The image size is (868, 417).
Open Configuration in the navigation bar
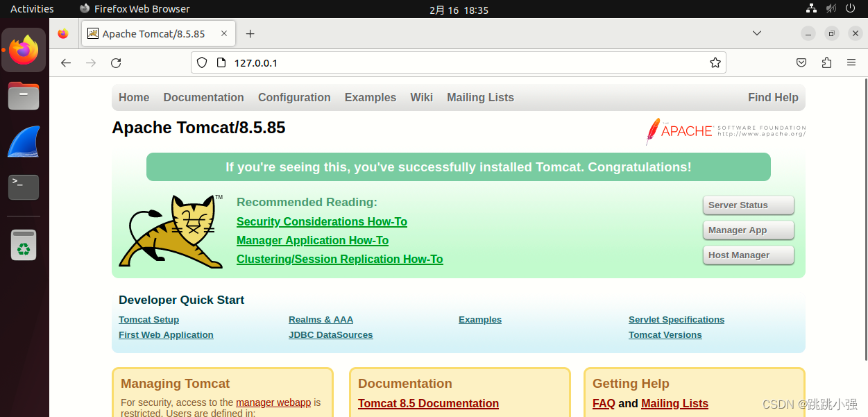(x=294, y=97)
